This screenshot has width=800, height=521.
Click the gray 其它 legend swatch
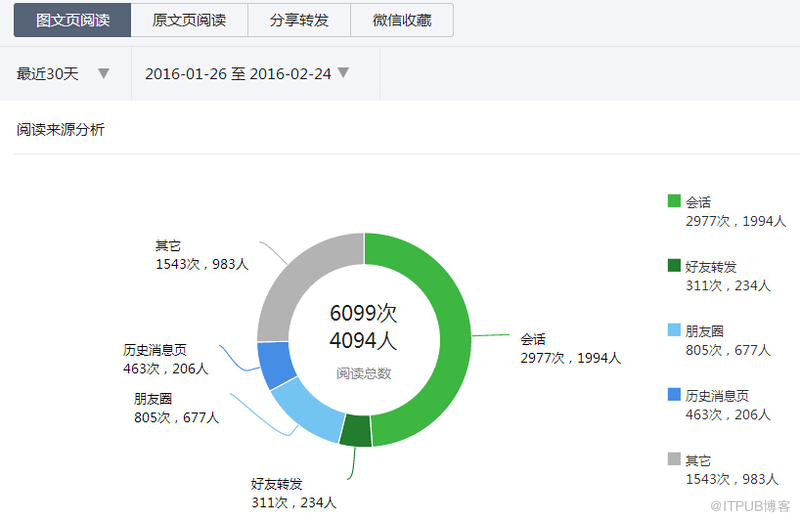pyautogui.click(x=674, y=459)
